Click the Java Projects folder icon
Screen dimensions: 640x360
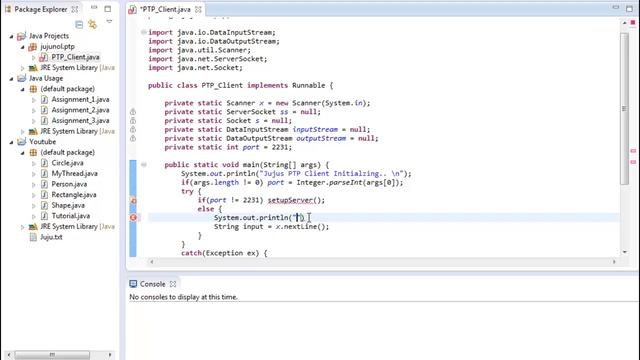[22, 36]
